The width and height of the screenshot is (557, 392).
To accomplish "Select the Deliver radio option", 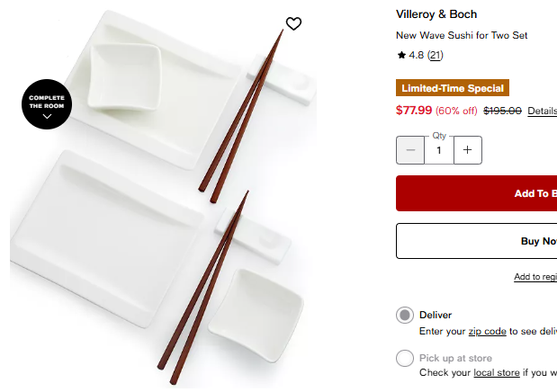I will (406, 315).
